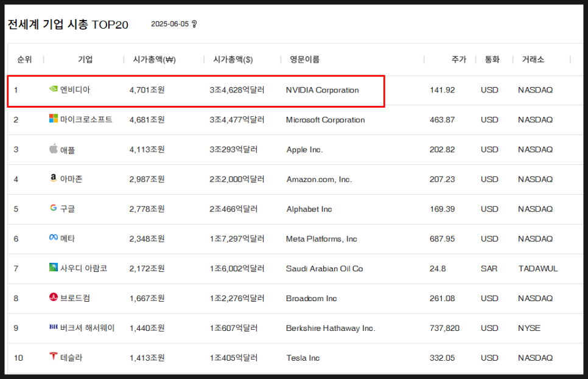Sort by the 시가총액($) column header
Image resolution: width=588 pixels, height=379 pixels.
[x=233, y=60]
